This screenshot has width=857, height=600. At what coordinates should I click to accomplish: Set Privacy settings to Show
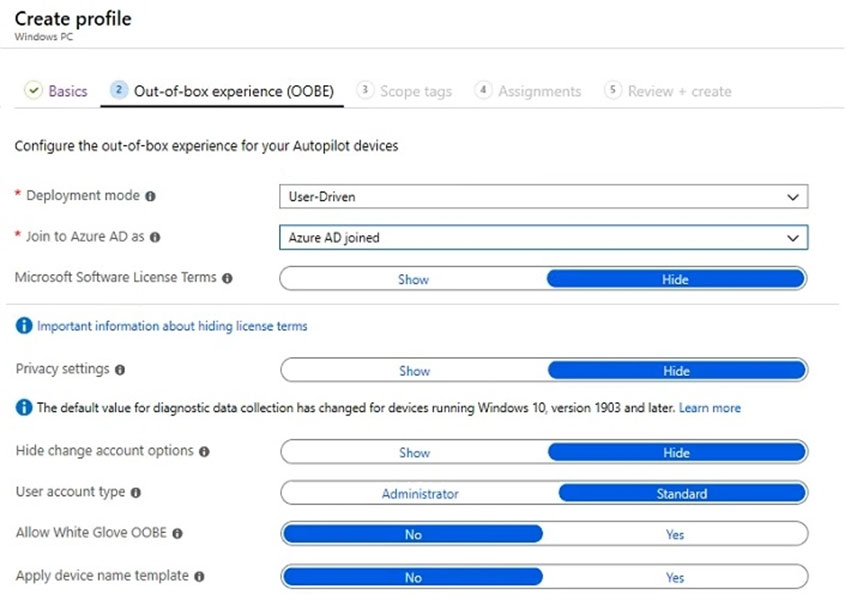coord(414,371)
